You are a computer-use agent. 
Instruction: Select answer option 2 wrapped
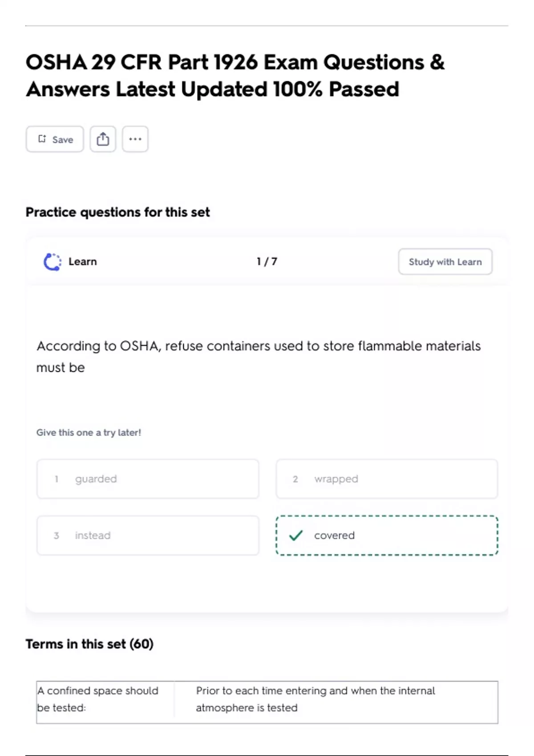(386, 479)
